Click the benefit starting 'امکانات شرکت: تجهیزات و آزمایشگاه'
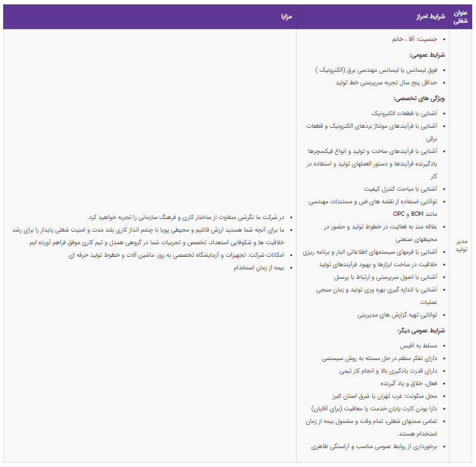This screenshot has height=467, width=476. point(176,256)
